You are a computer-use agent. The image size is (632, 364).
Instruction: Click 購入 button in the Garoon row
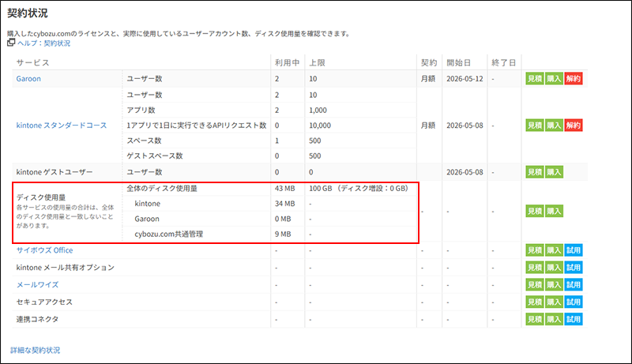pos(554,79)
